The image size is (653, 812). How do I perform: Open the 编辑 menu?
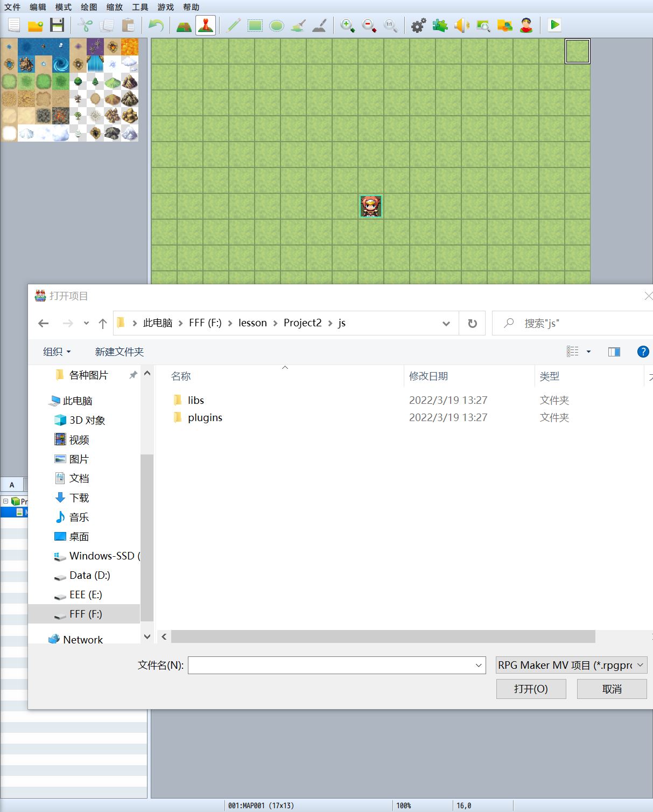point(38,7)
